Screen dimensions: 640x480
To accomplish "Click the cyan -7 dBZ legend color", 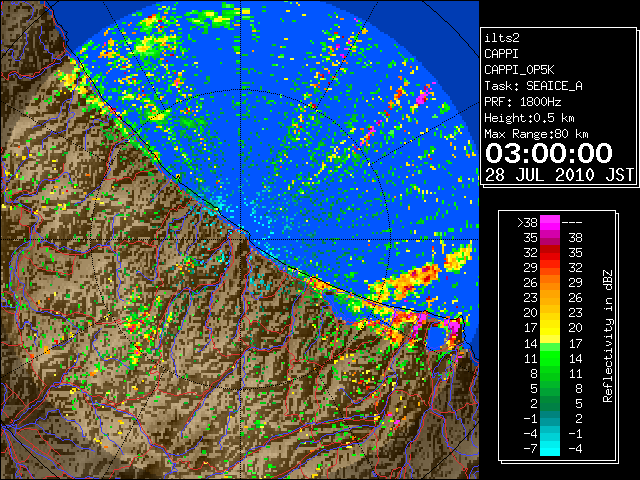I will coord(550,448).
